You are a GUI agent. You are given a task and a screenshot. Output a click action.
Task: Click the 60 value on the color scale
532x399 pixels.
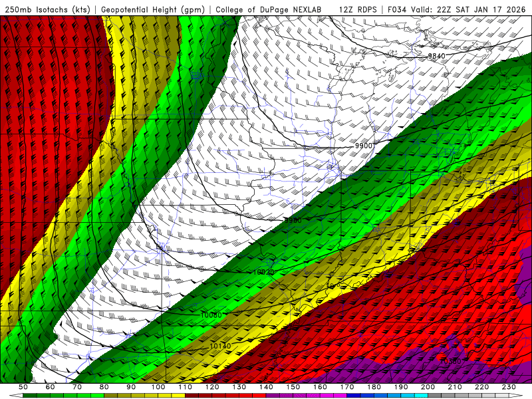point(51,387)
